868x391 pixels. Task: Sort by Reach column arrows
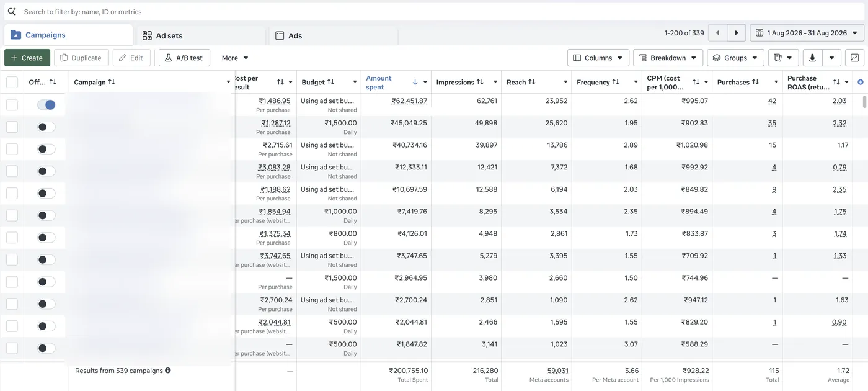click(x=532, y=82)
